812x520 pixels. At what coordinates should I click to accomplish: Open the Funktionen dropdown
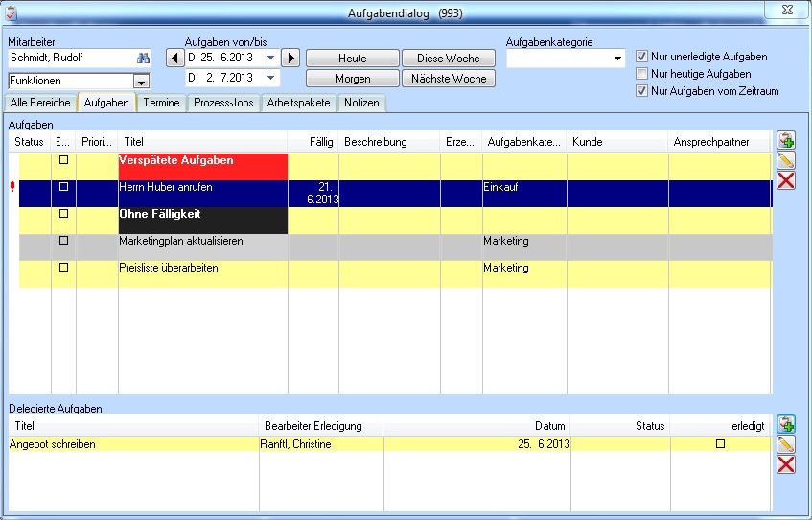pyautogui.click(x=142, y=83)
